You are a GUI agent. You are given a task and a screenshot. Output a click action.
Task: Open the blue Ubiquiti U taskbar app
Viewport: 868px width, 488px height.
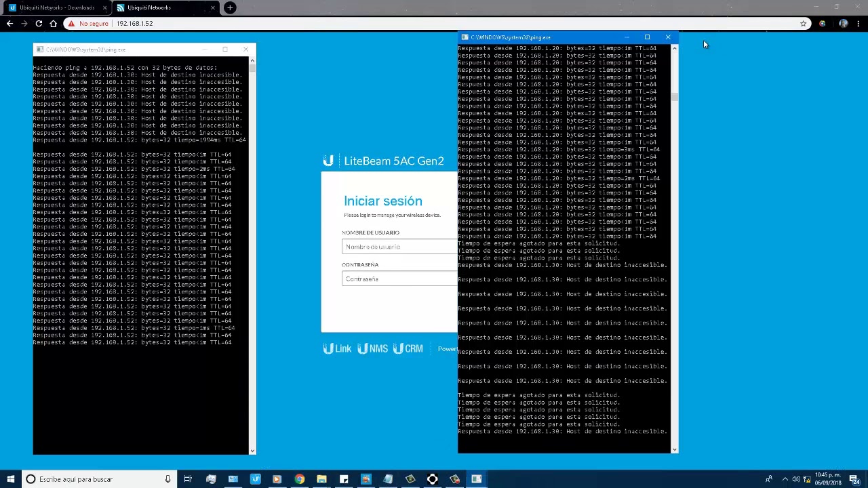point(255,479)
